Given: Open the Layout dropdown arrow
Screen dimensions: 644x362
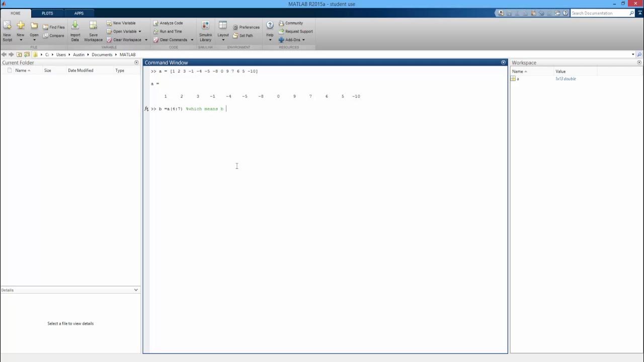Looking at the screenshot, I should (223, 40).
